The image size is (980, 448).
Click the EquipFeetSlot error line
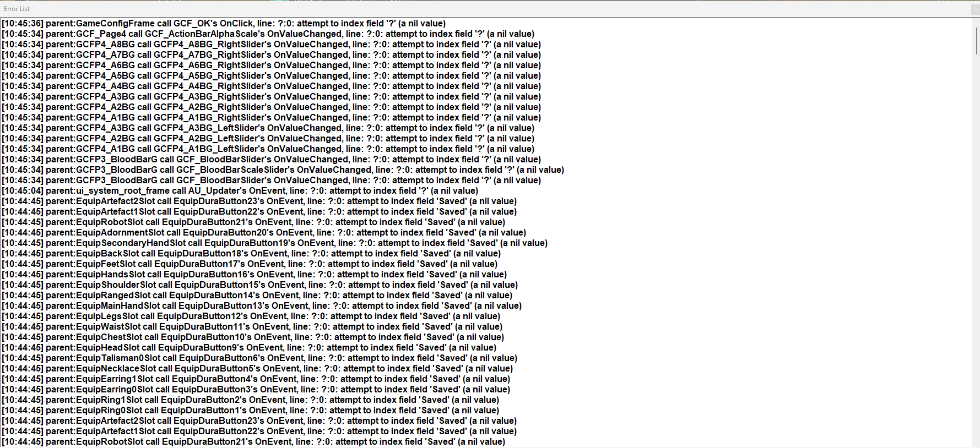tap(250, 264)
